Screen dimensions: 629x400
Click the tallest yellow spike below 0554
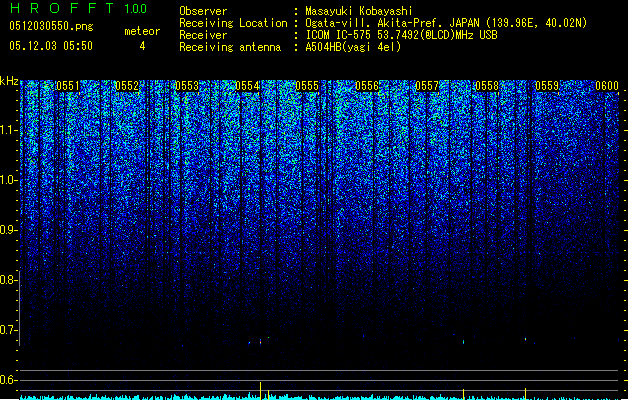click(260, 391)
